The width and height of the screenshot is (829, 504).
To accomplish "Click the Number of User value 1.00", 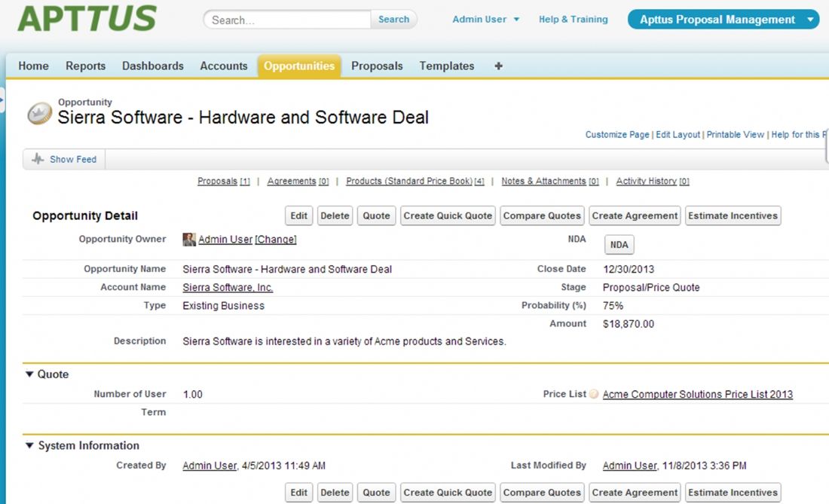I will [192, 394].
